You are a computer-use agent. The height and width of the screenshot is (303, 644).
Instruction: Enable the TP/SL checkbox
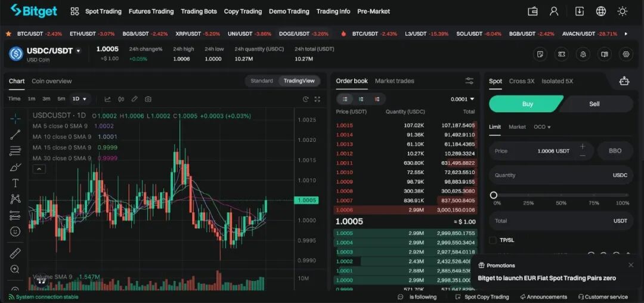click(x=493, y=240)
